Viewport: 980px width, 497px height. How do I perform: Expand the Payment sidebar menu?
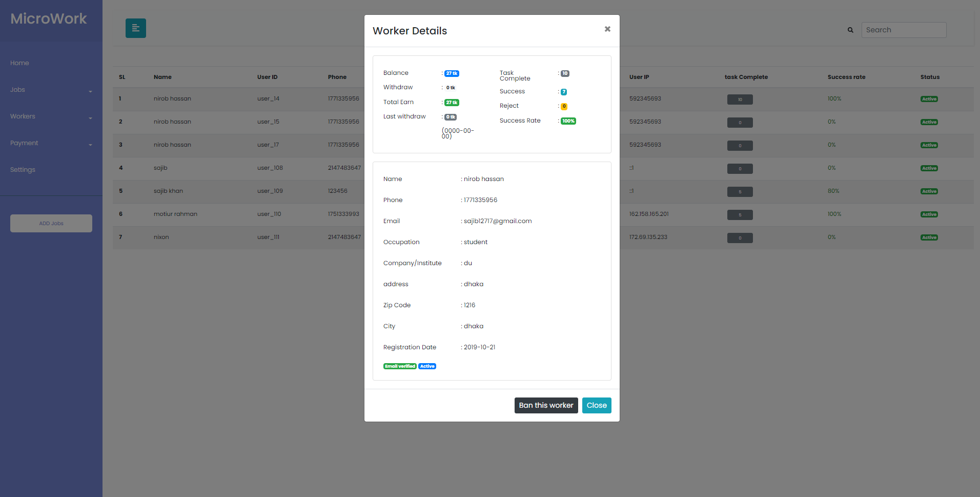point(51,143)
